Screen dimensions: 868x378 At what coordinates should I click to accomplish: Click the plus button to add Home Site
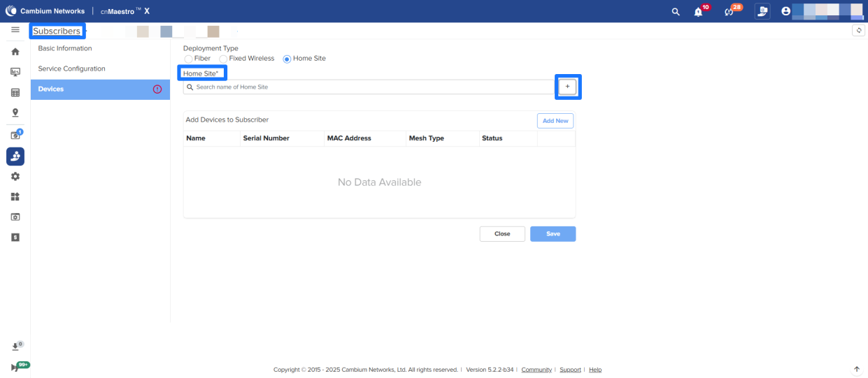click(567, 87)
